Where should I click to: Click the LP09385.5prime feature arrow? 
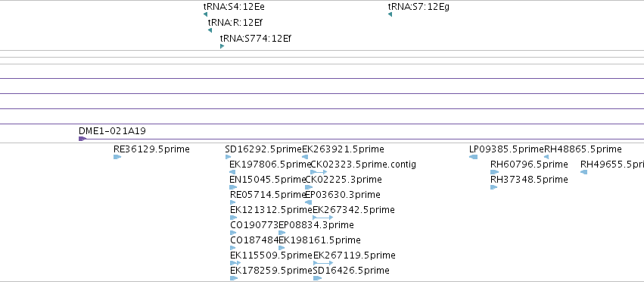[x=473, y=157]
